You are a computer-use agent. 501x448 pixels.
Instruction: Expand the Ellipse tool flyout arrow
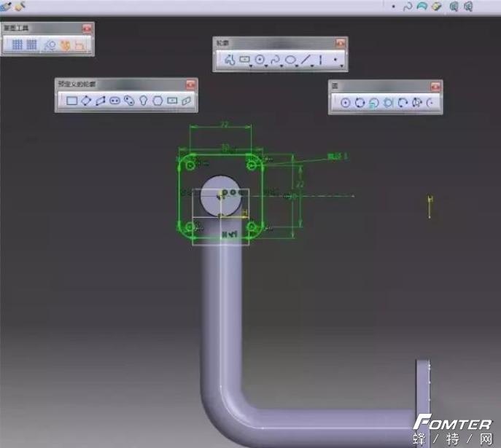tap(297, 66)
